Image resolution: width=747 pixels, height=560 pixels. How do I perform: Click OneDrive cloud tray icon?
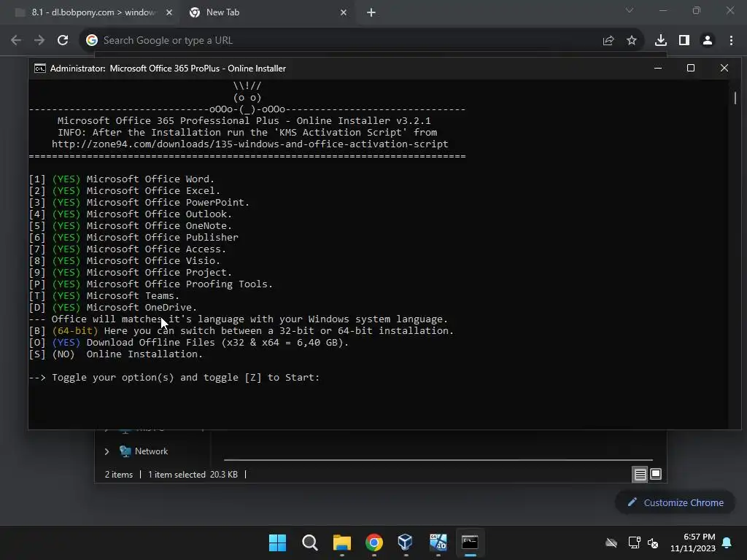point(611,542)
